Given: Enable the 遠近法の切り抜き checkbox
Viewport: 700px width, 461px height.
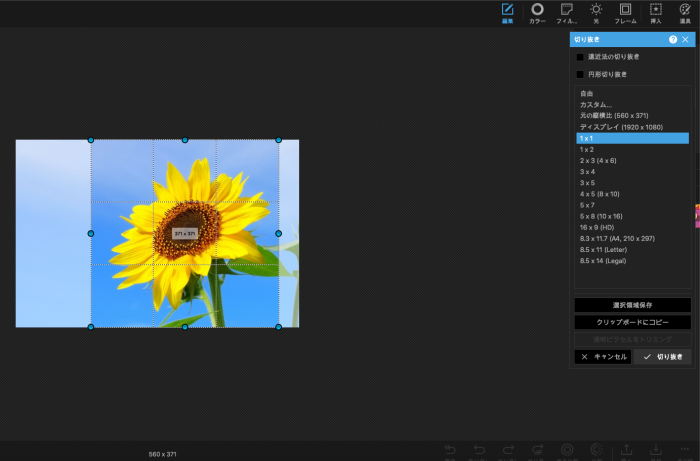Looking at the screenshot, I should pyautogui.click(x=580, y=57).
